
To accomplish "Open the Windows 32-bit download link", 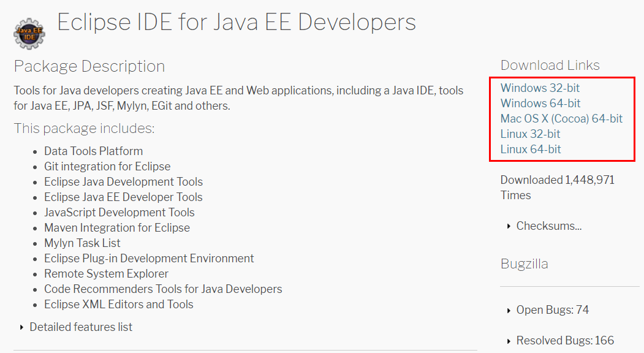I will coord(540,88).
